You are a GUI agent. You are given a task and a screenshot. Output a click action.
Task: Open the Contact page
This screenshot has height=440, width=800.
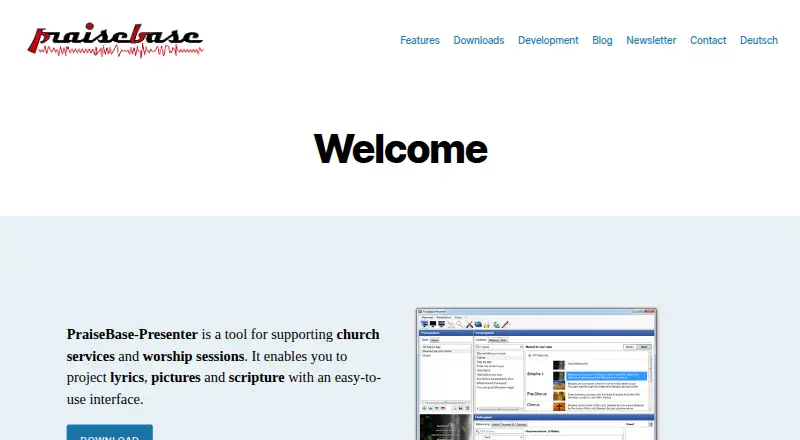(x=708, y=40)
